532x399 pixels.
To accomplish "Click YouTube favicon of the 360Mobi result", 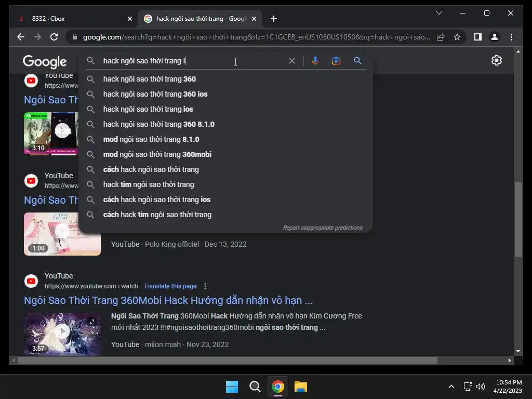I will coord(31,281).
